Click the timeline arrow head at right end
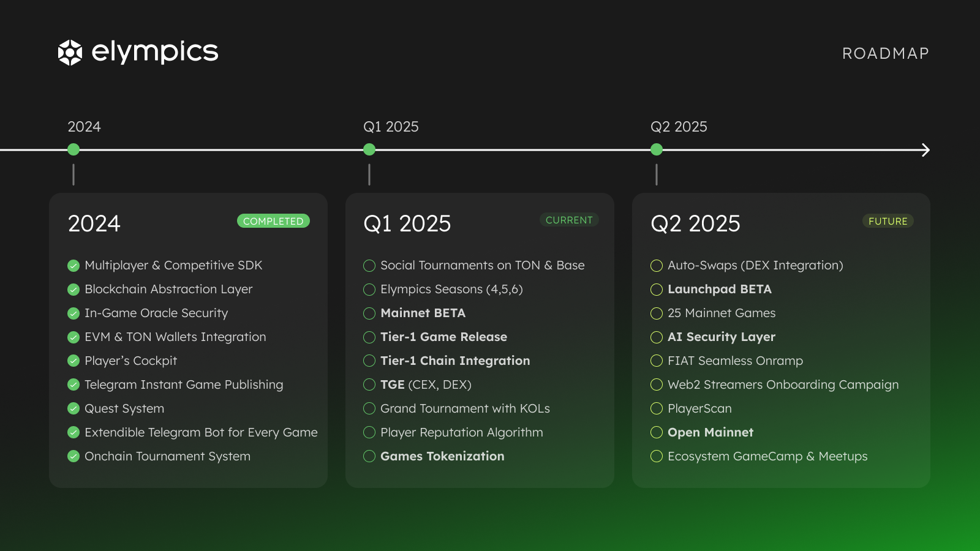Viewport: 980px width, 551px height. (x=925, y=150)
